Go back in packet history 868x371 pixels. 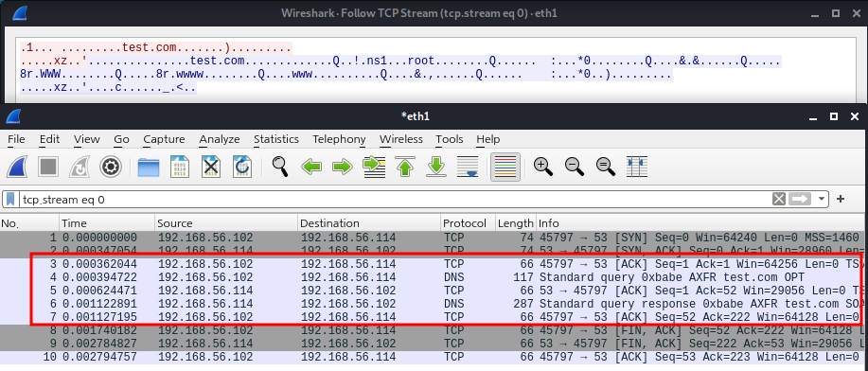[x=311, y=167]
